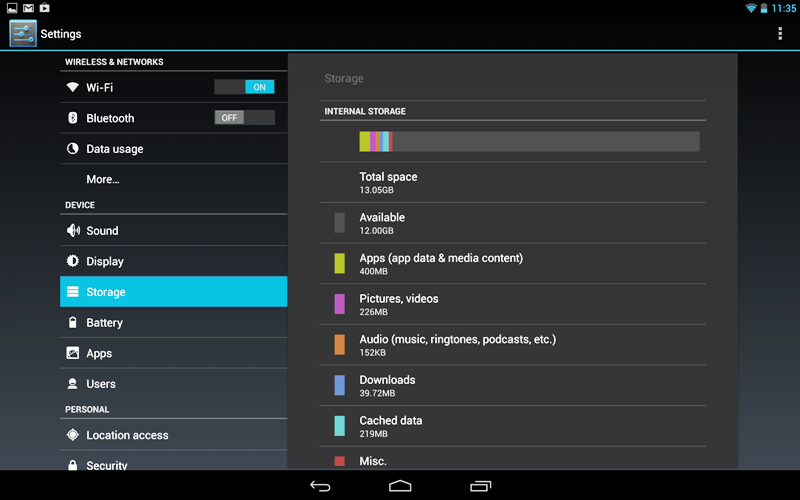Tap the gray Available color swatch
This screenshot has width=800, height=500.
339,223
